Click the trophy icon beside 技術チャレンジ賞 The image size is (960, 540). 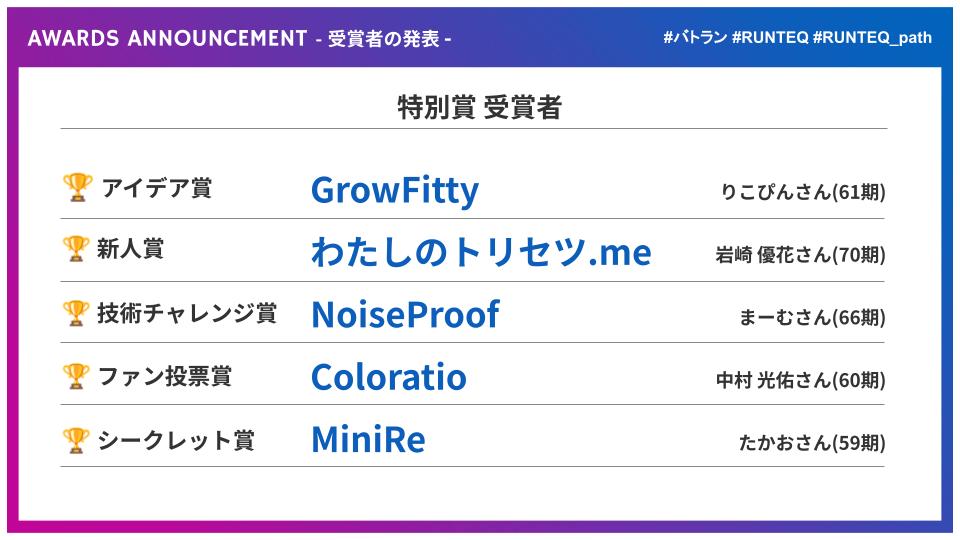click(76, 313)
